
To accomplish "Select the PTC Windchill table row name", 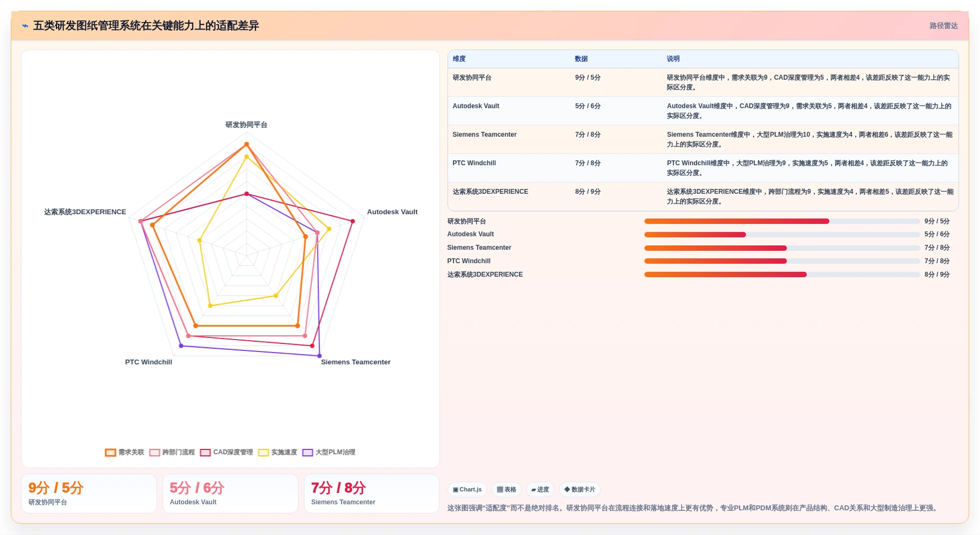I will tap(474, 164).
